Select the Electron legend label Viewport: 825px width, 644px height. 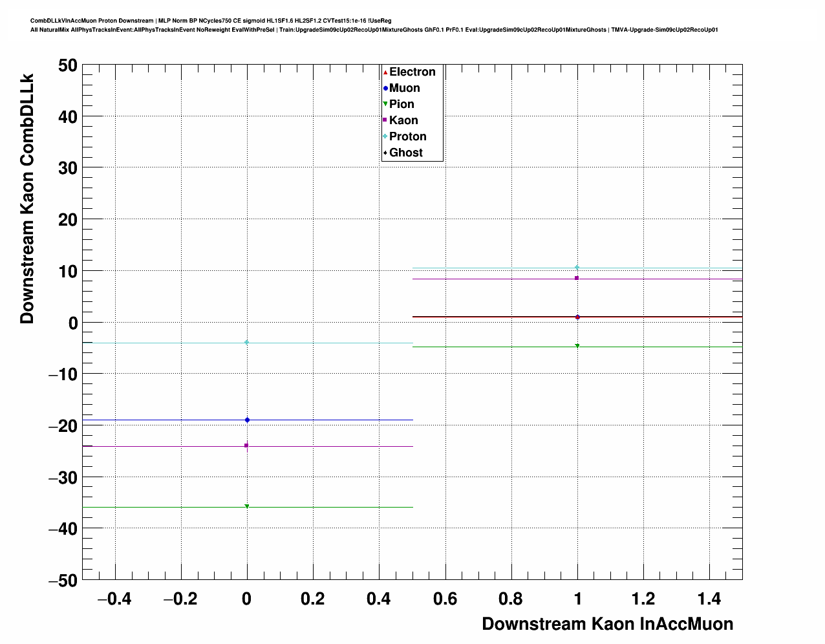coord(412,72)
